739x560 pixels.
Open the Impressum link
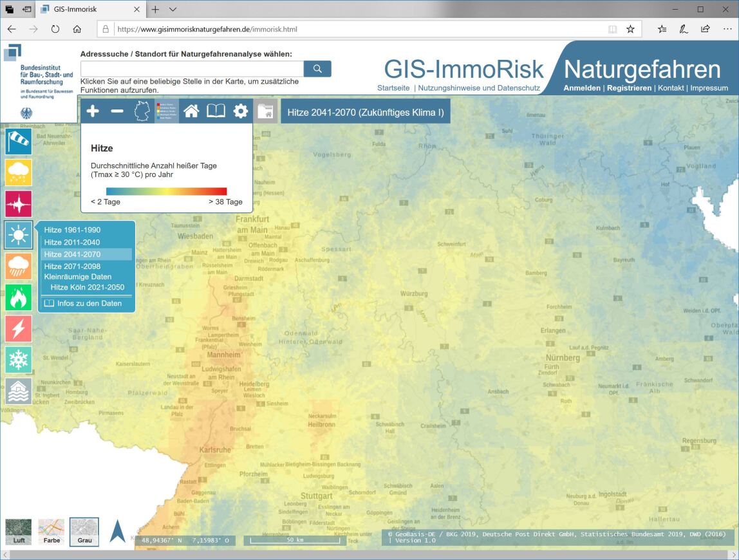coord(709,88)
